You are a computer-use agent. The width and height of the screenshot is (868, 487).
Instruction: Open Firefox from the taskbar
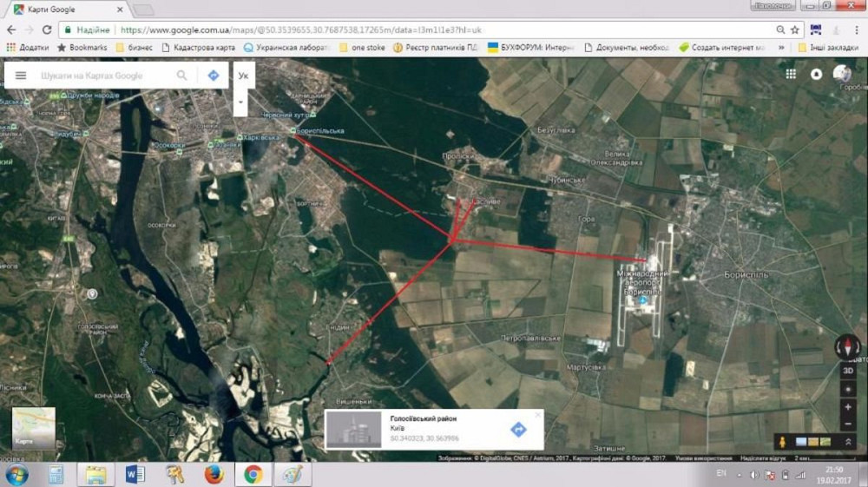point(214,474)
